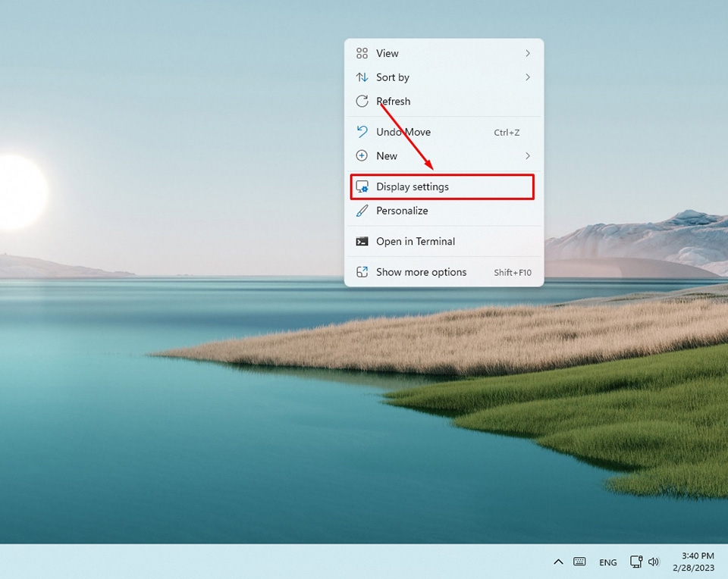The image size is (728, 579).
Task: Click the View grid icon
Action: point(362,53)
